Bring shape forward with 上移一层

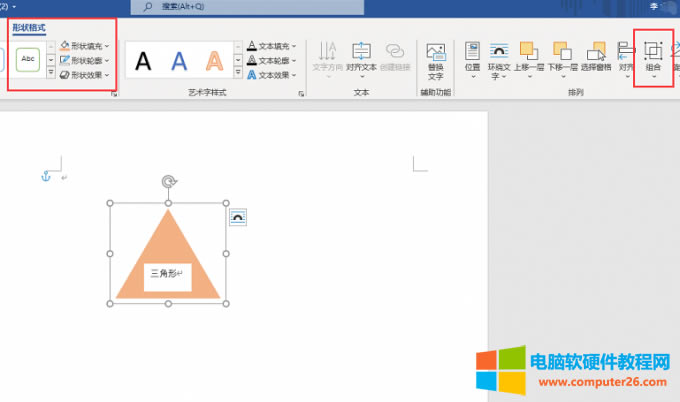click(529, 57)
